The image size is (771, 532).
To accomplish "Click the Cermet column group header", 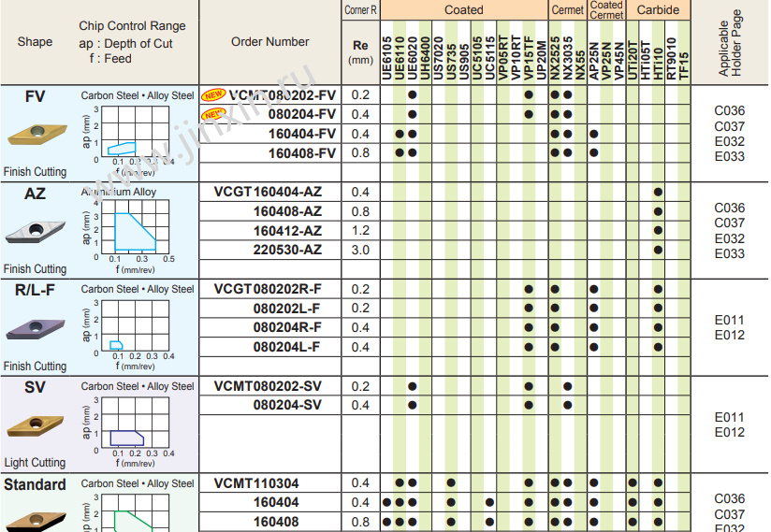I will tap(567, 9).
